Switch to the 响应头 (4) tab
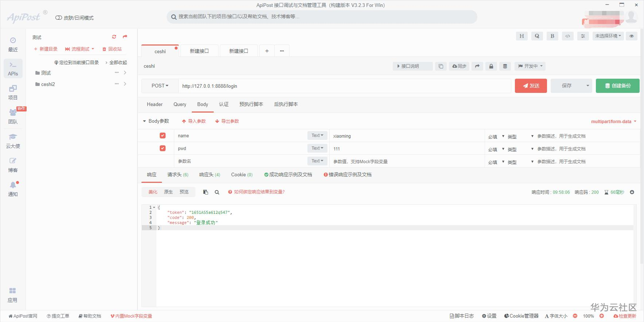This screenshot has width=644, height=322. click(210, 174)
